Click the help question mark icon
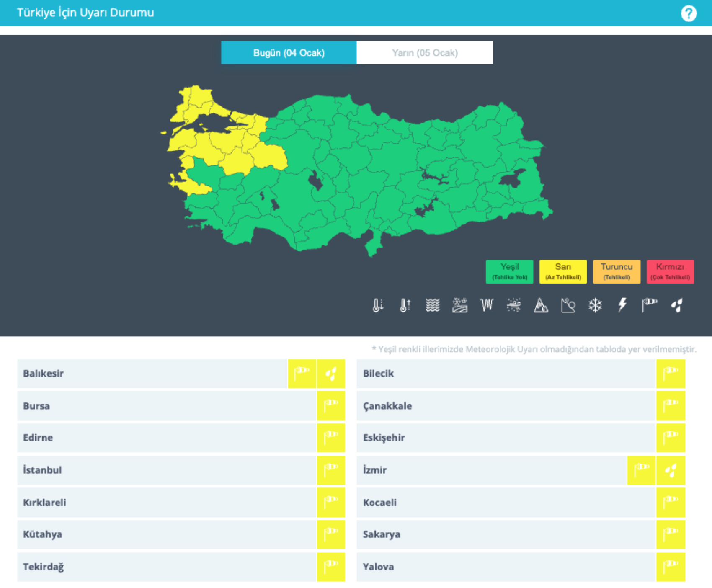This screenshot has width=712, height=588. (688, 13)
